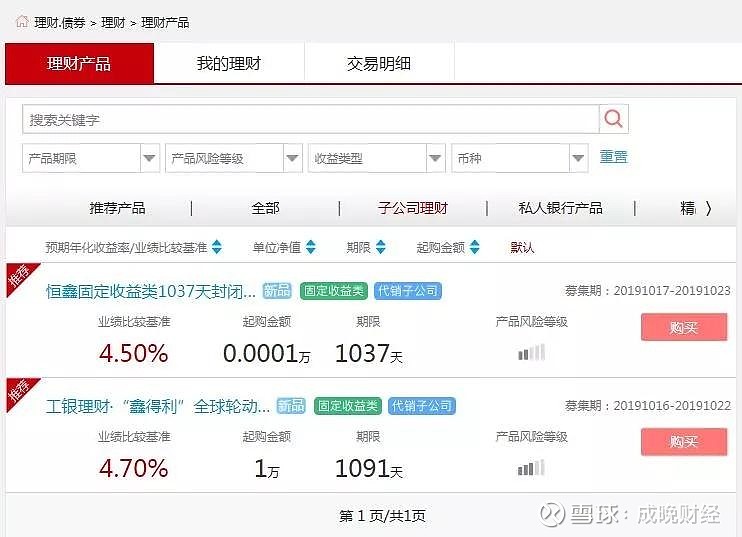Viewport: 742px width, 537px height.
Task: Open the 币种 dropdown
Action: [520, 158]
